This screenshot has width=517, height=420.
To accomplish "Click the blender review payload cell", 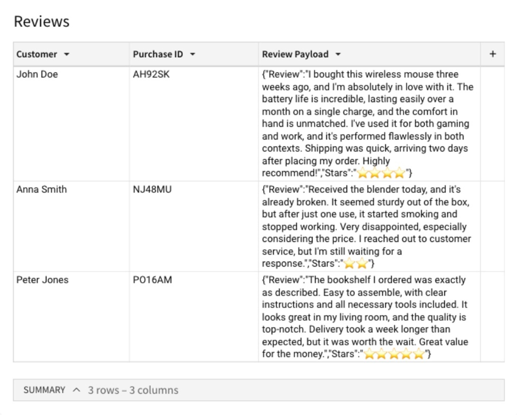I will pyautogui.click(x=369, y=226).
